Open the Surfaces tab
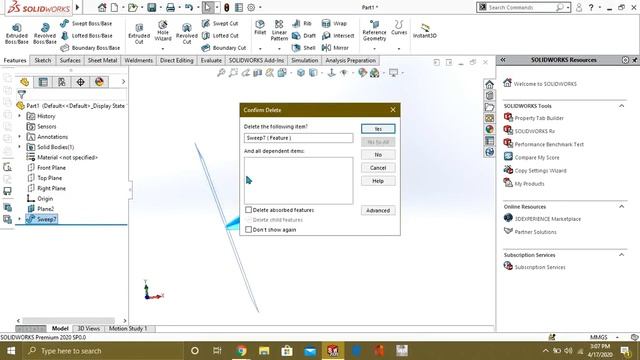 70,60
